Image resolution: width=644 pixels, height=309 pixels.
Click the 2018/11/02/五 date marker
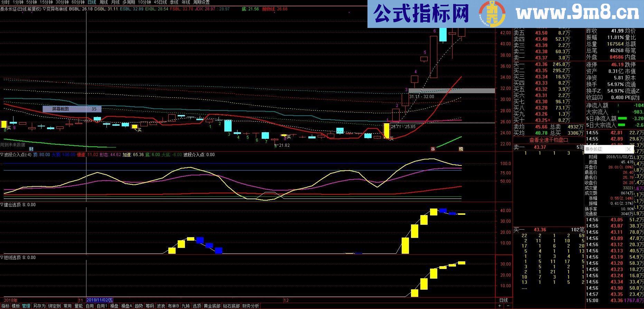click(x=100, y=300)
